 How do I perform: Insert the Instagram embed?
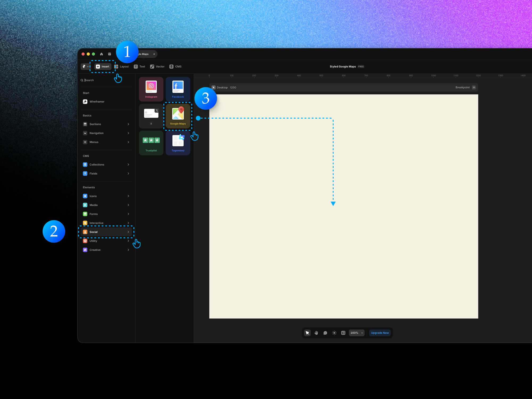coord(151,89)
